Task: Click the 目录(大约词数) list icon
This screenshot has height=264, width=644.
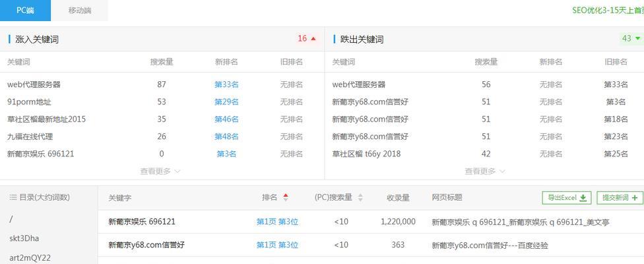Action: pos(13,197)
